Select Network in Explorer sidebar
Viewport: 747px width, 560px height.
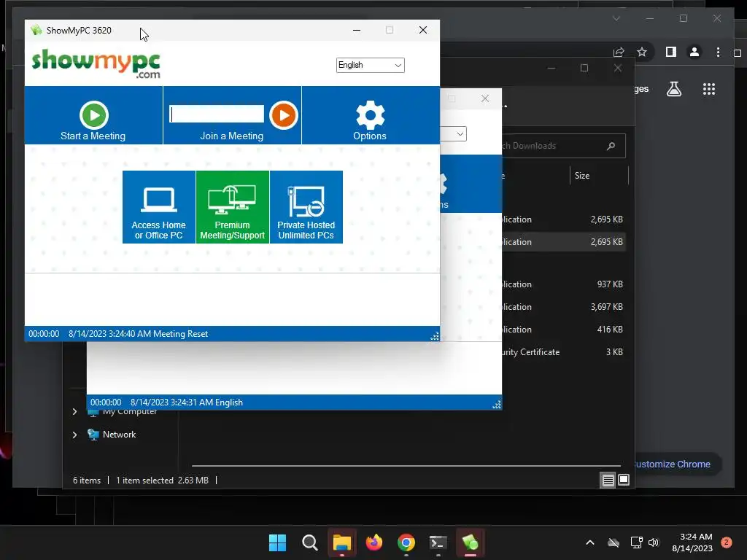point(119,435)
